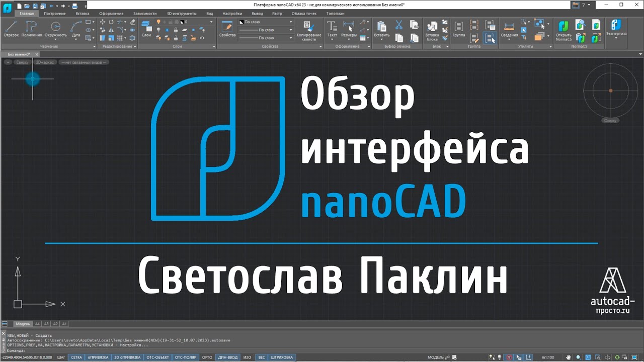
Task: Toggle ОРТО ortho mode
Action: pos(207,357)
